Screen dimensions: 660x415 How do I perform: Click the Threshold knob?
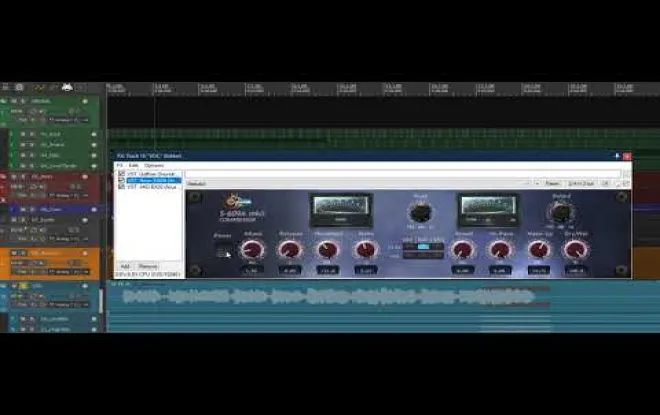point(328,250)
